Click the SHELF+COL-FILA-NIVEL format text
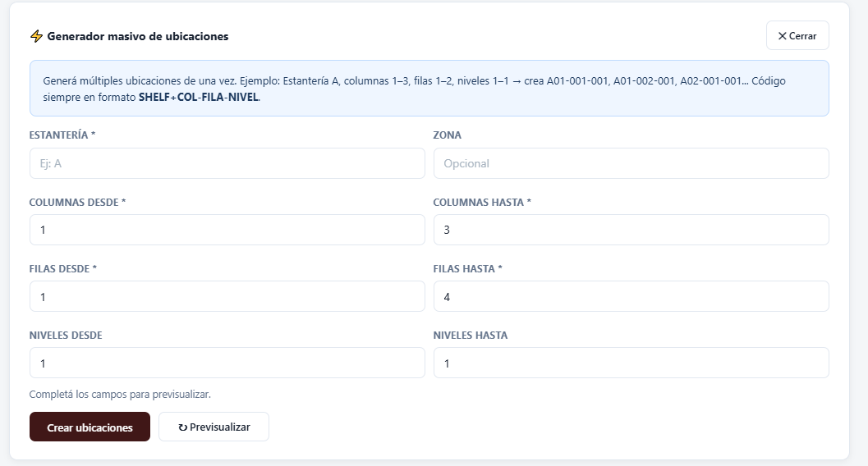Image resolution: width=868 pixels, height=466 pixels. [x=198, y=98]
